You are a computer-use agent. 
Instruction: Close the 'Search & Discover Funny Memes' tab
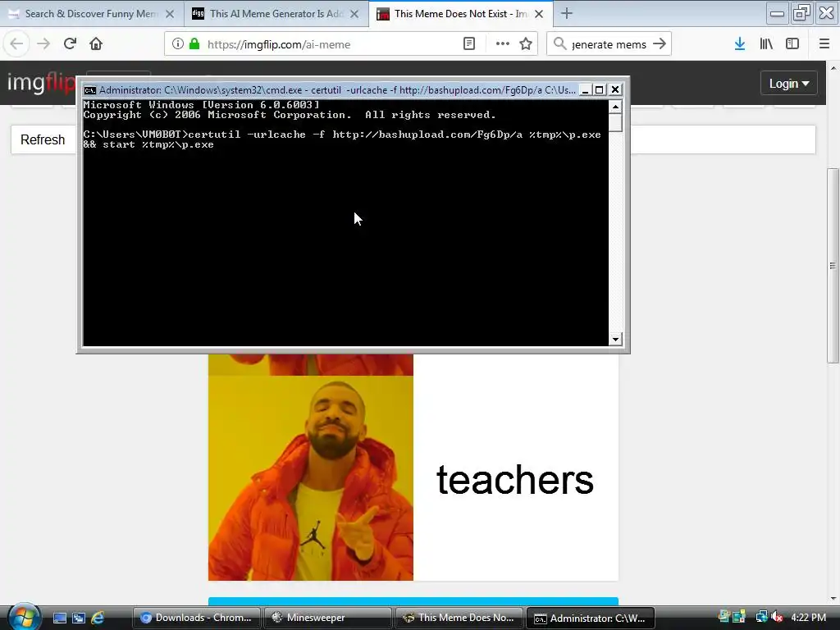pyautogui.click(x=170, y=14)
